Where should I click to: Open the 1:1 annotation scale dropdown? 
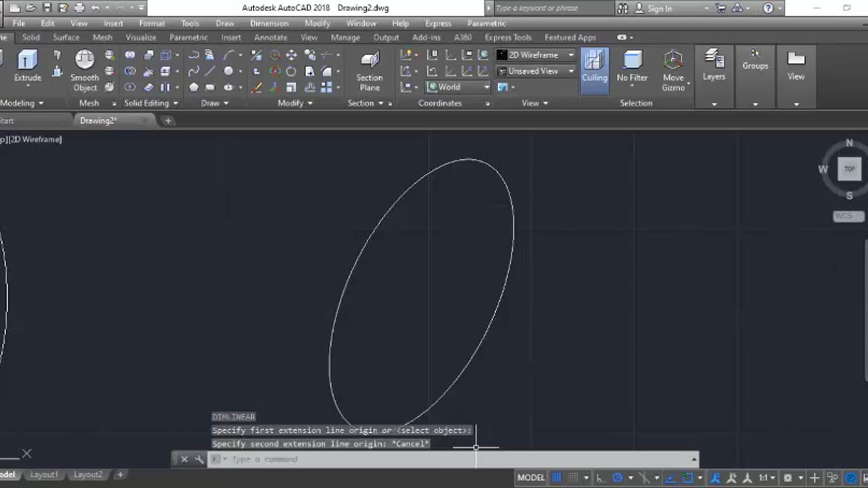click(767, 478)
